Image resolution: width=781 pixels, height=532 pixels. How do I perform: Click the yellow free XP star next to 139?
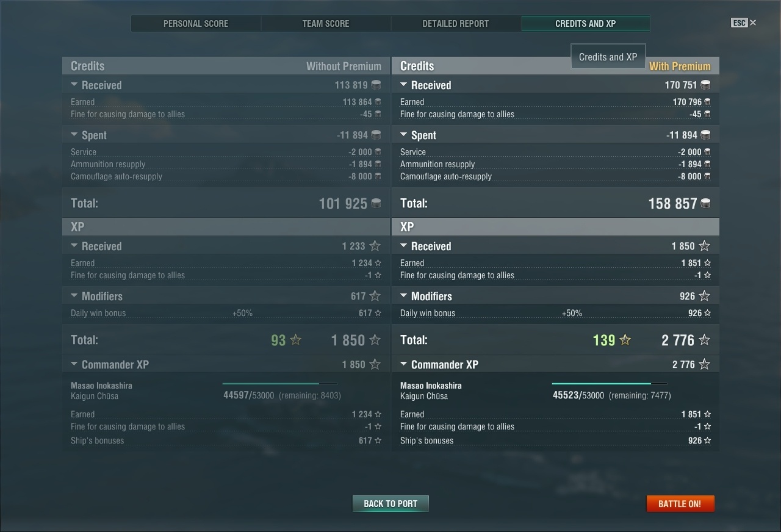(x=625, y=340)
